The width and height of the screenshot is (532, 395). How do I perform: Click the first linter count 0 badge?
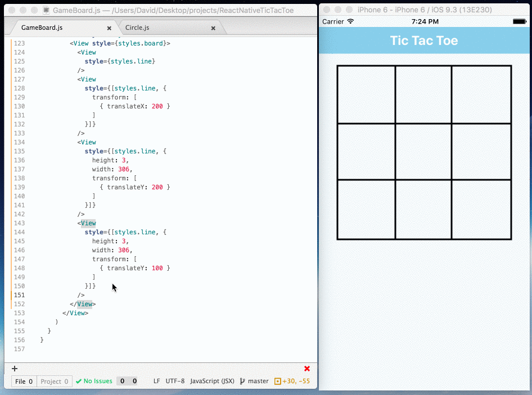tap(122, 381)
